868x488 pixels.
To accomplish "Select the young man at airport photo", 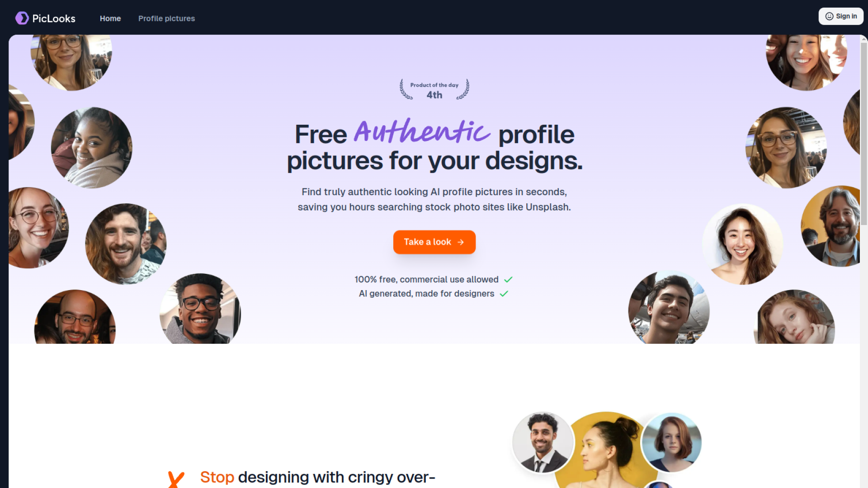I will [x=669, y=307].
